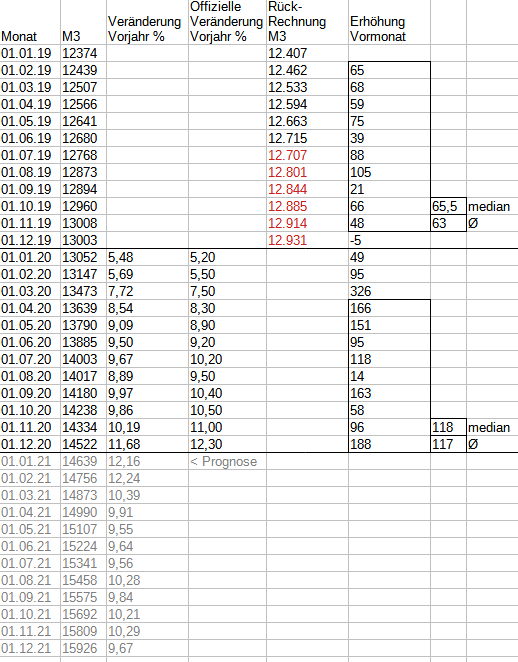Click red value 12.914

tap(307, 223)
